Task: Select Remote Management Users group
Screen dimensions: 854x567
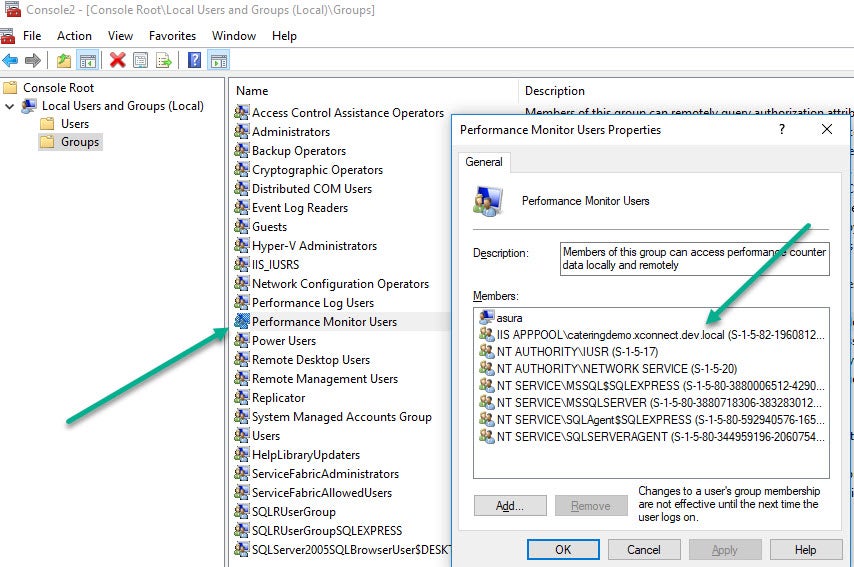Action: click(325, 379)
